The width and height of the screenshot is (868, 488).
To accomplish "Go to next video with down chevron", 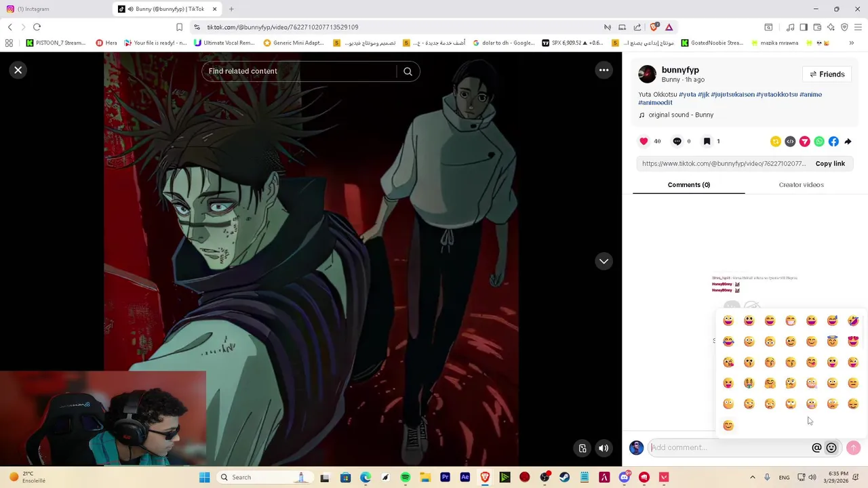I will point(604,262).
